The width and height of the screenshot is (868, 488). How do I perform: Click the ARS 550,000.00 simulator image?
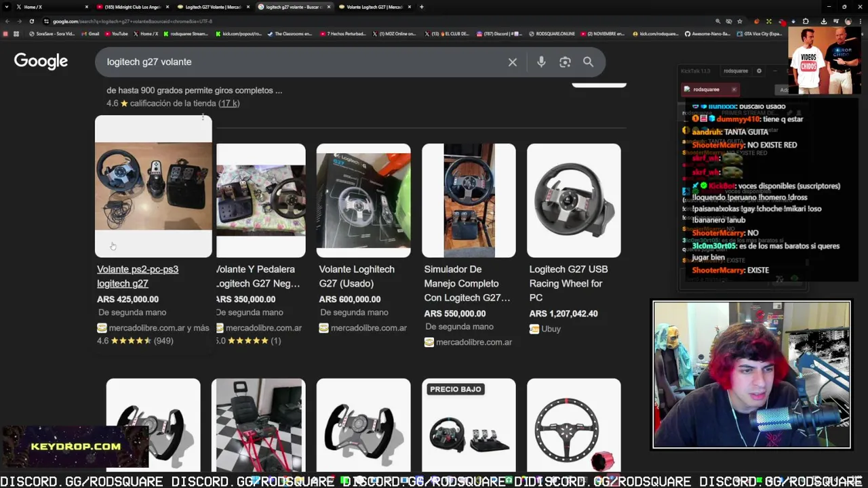click(x=469, y=201)
